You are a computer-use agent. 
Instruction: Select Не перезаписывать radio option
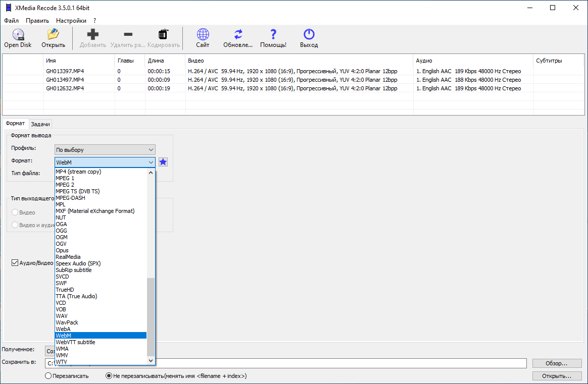109,376
